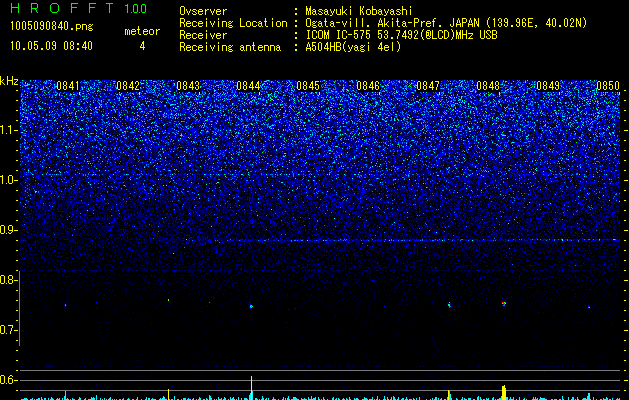The height and width of the screenshot is (400, 629).
Task: Select observer name Masayuki Kobayashi
Action: tap(359, 11)
